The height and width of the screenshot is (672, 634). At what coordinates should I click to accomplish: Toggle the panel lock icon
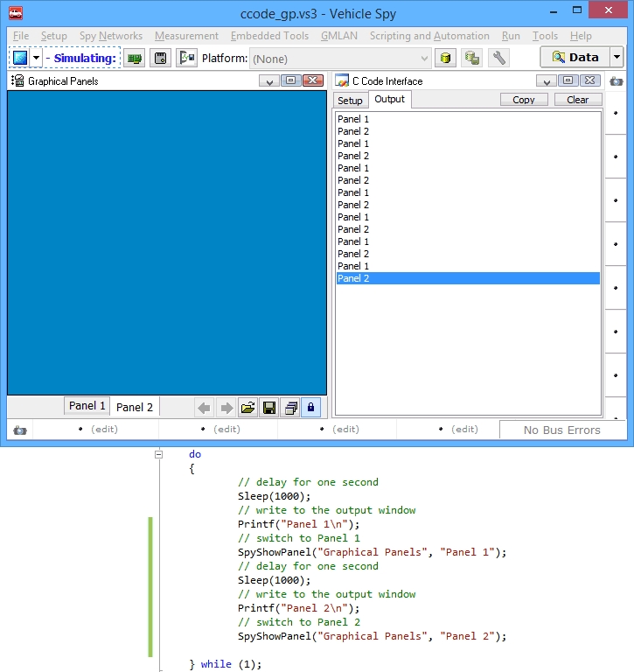point(311,408)
